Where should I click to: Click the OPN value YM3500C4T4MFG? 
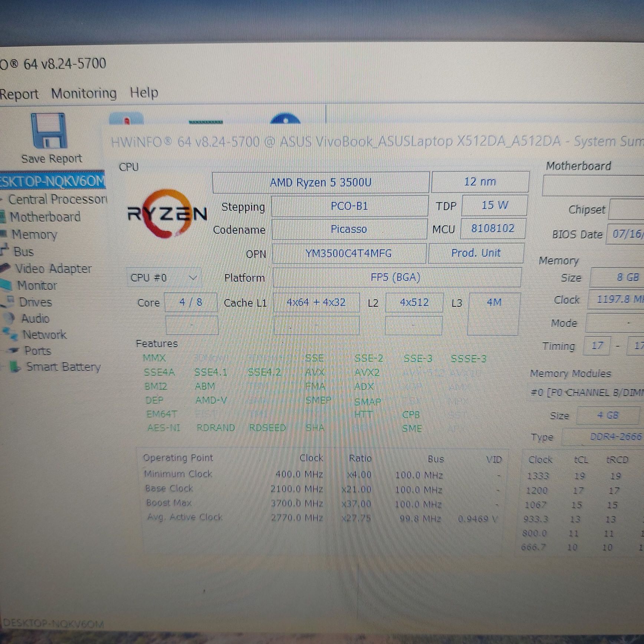(x=349, y=253)
